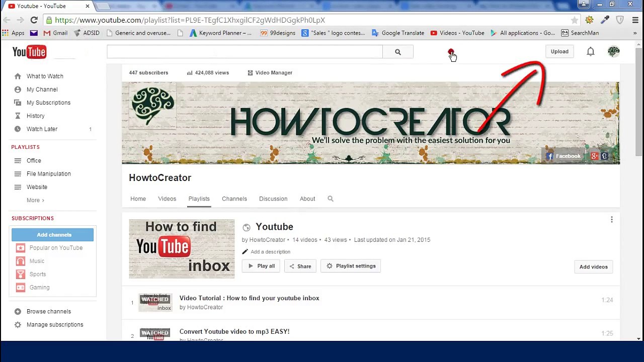Screen dimensions: 644x362
Task: Open the account avatar menu
Action: pos(613,51)
